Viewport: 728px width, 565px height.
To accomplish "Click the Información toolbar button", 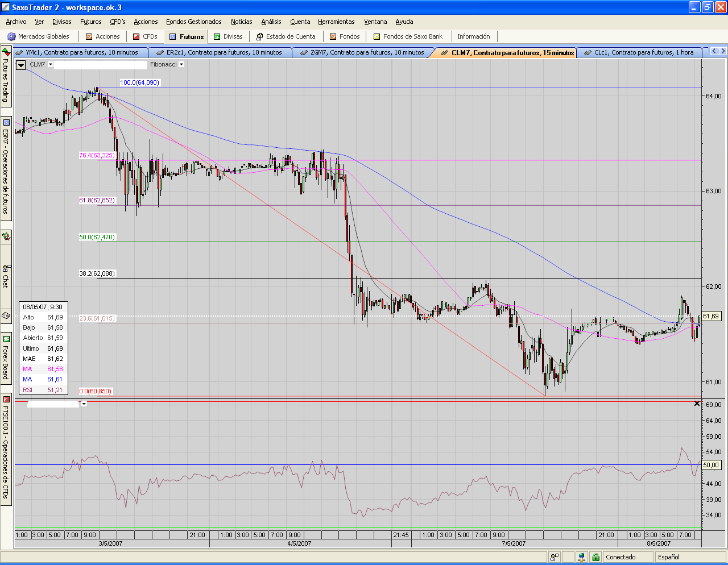I will [x=473, y=36].
